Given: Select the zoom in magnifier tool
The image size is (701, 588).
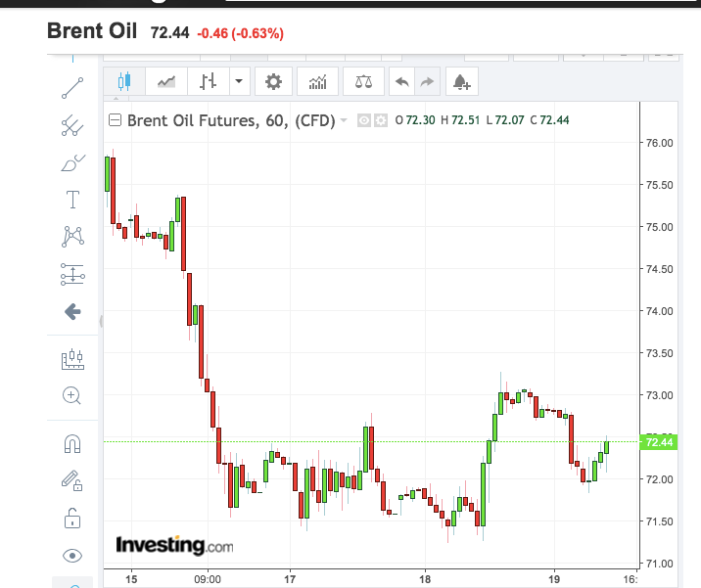Looking at the screenshot, I should click(x=71, y=396).
